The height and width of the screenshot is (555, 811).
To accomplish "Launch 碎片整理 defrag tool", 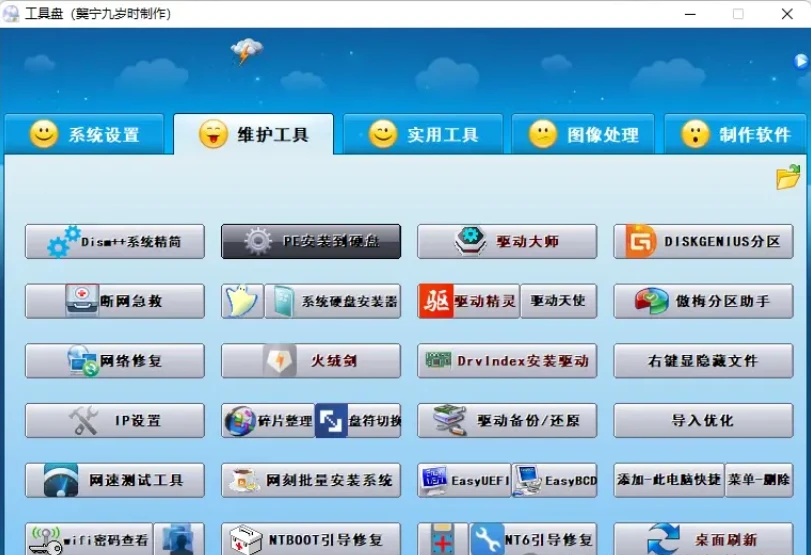I will [x=268, y=421].
